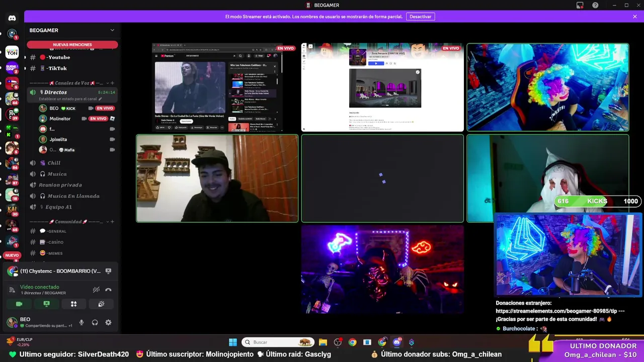Open streamelements donation link
Image resolution: width=644 pixels, height=362 pixels.
coord(556,311)
